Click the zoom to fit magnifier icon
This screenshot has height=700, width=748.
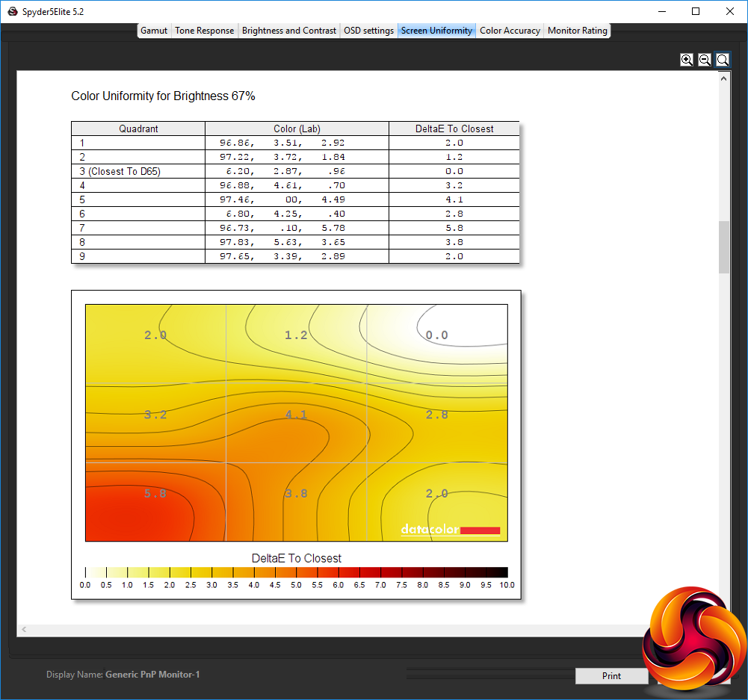(x=723, y=60)
